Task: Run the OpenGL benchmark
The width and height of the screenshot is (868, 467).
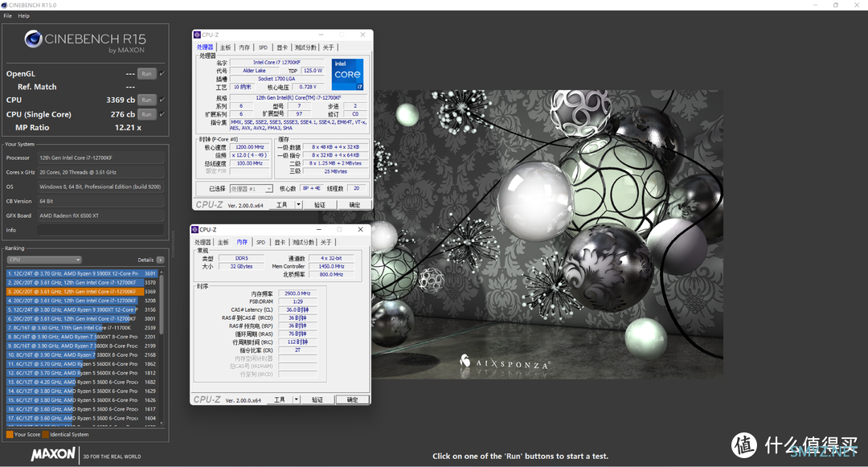Action: [x=147, y=74]
